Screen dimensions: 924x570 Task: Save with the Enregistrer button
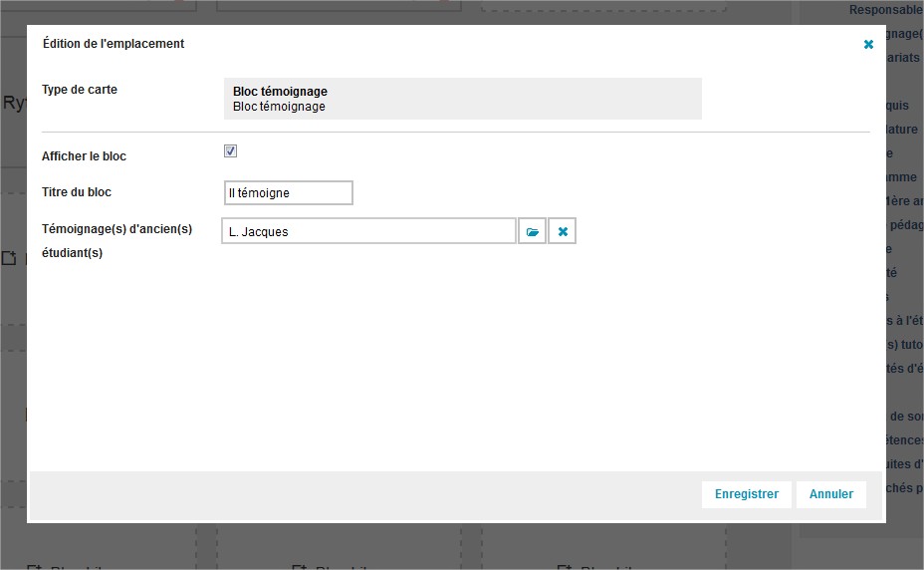pos(747,494)
